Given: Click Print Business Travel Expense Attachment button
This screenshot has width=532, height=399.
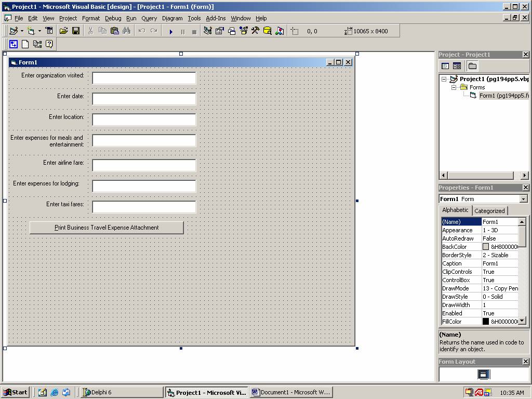Looking at the screenshot, I should [107, 228].
